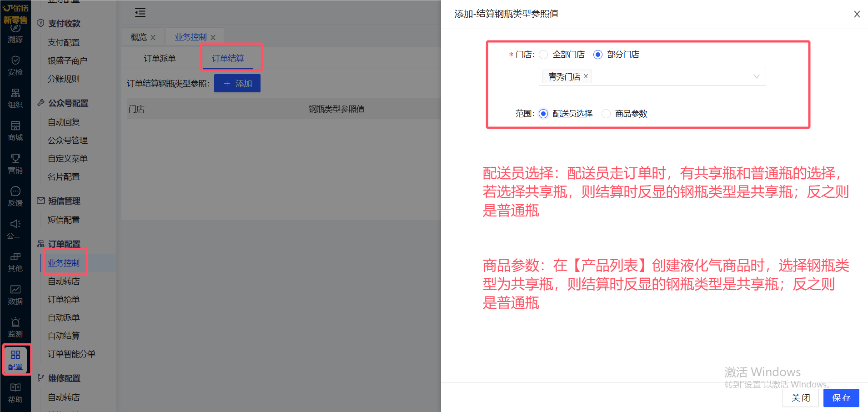Click the 保存 save button
The image size is (868, 412).
pos(841,398)
